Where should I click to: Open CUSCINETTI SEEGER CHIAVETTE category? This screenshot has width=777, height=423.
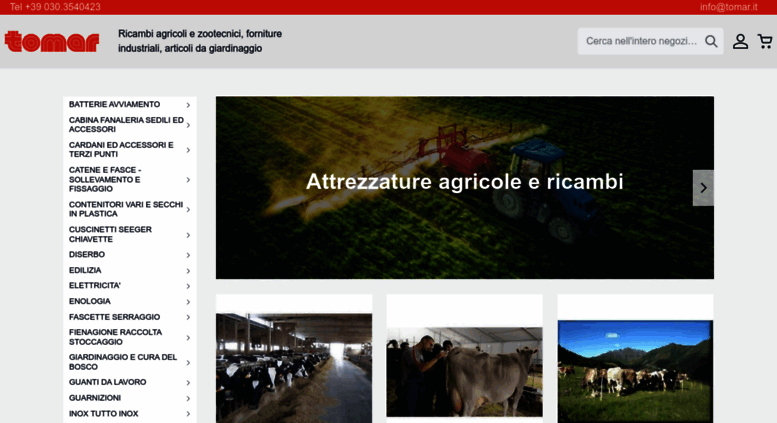coord(110,234)
